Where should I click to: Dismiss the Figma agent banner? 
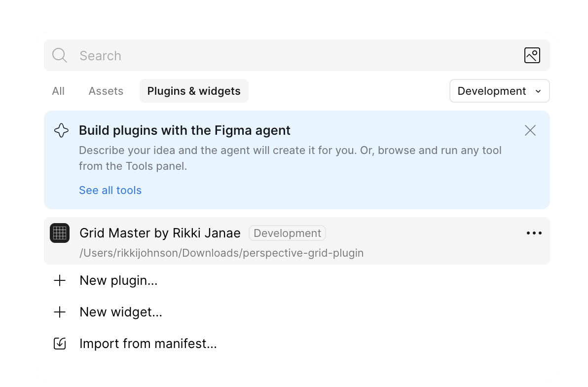pyautogui.click(x=530, y=130)
